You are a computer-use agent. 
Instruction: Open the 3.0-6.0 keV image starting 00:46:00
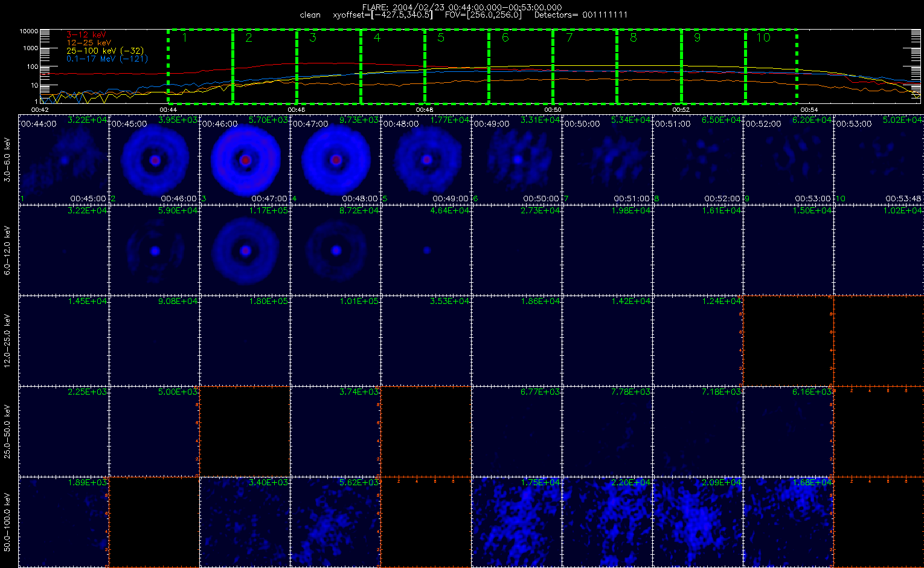click(x=245, y=160)
